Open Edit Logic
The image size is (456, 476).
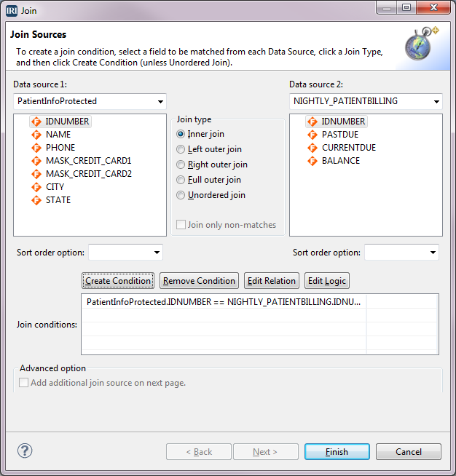tap(327, 281)
